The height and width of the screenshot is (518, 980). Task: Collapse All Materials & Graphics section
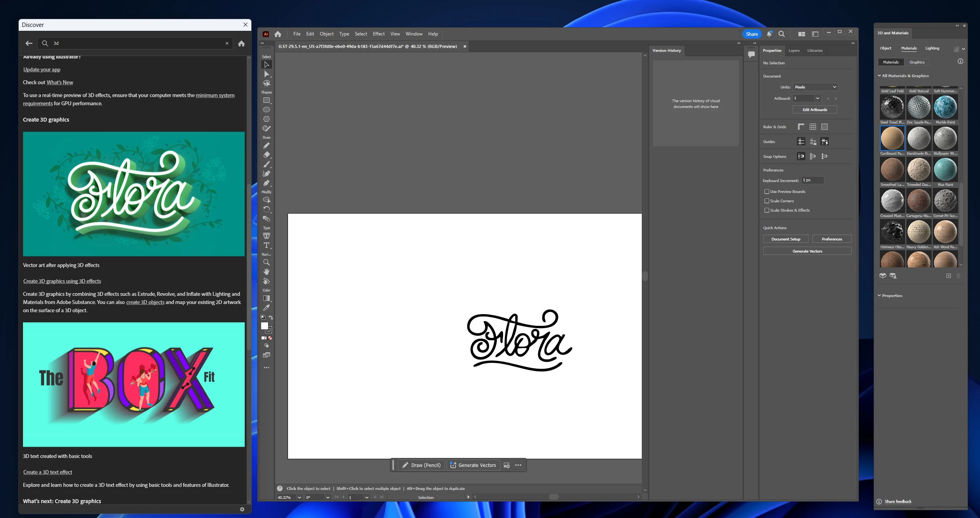tap(879, 76)
